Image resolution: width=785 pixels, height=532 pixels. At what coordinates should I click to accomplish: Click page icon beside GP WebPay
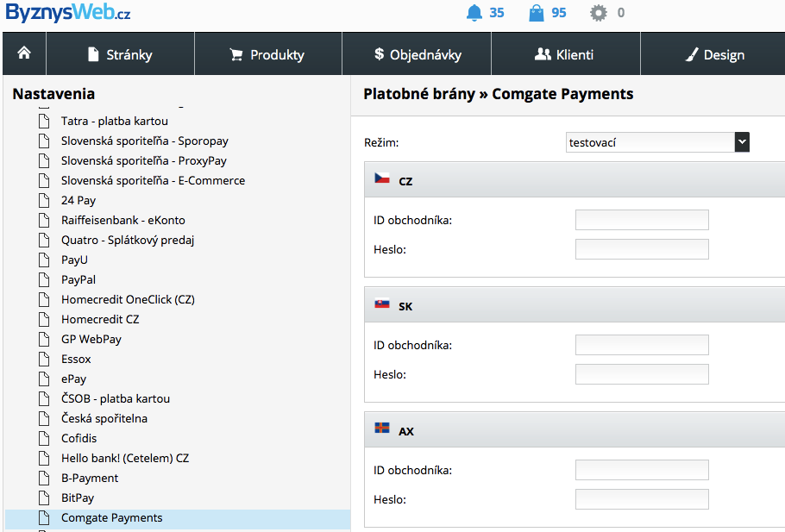click(x=44, y=340)
